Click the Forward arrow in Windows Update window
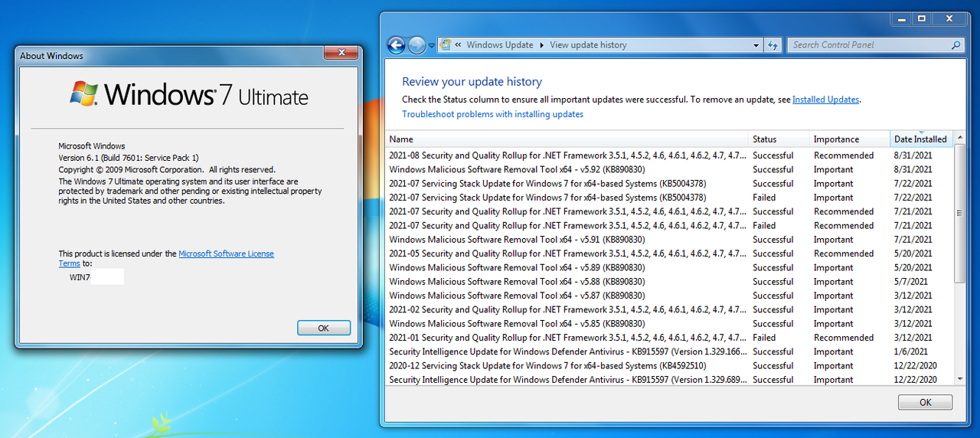This screenshot has height=438, width=980. tap(416, 45)
